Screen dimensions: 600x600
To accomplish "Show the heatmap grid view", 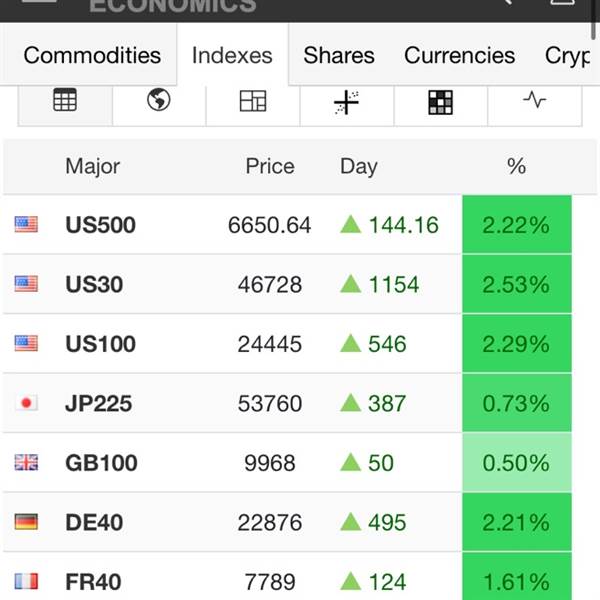I will point(440,101).
